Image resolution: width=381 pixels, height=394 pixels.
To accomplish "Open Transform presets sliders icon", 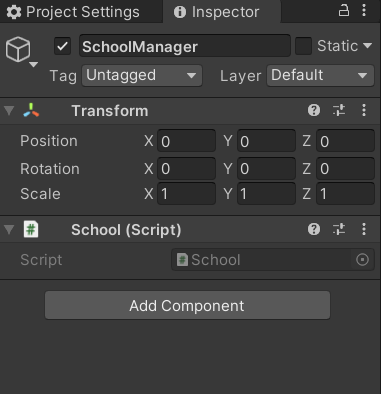I will pyautogui.click(x=339, y=110).
